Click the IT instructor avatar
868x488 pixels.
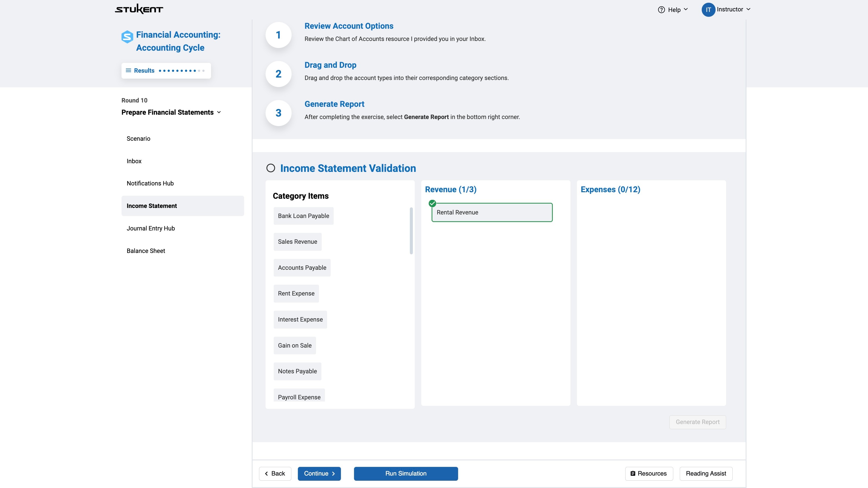click(708, 10)
